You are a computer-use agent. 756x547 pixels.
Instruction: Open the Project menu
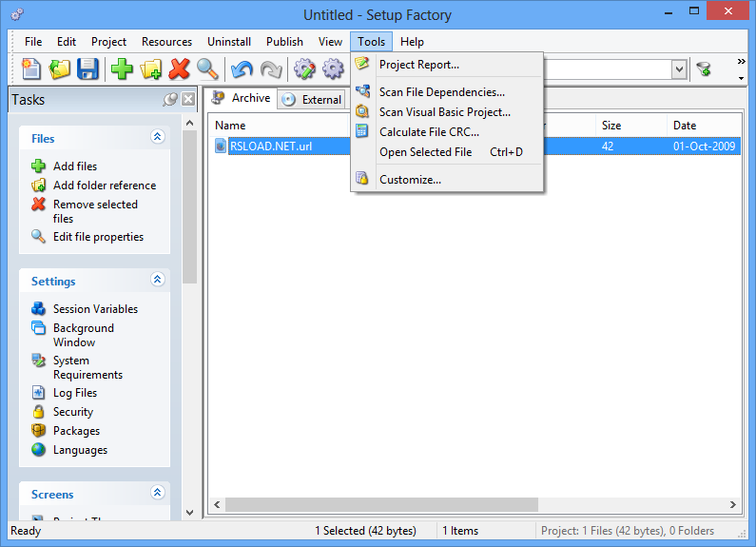click(108, 42)
